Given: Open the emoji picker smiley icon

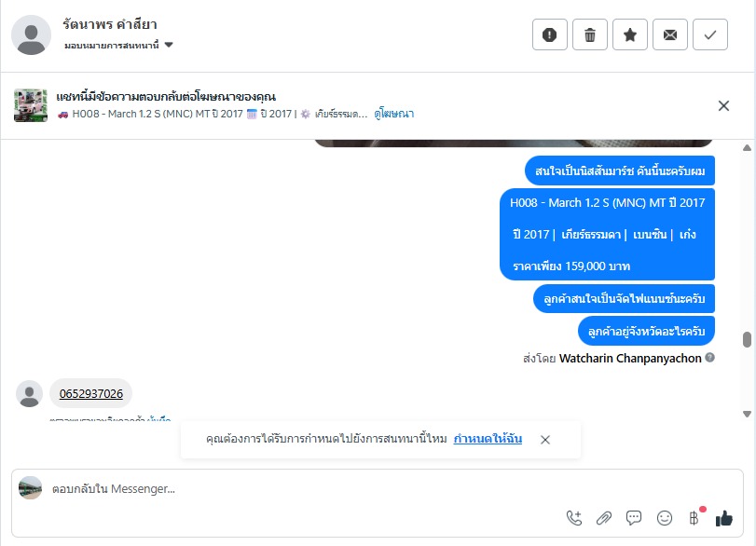Looking at the screenshot, I should 665,518.
